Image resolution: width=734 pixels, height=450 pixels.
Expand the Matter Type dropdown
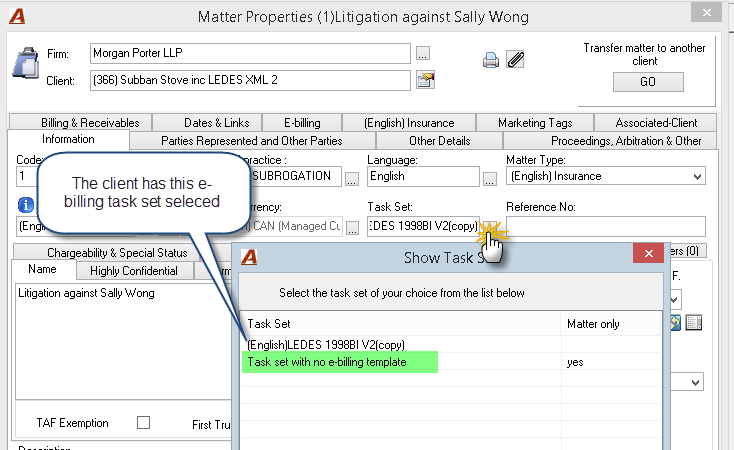[697, 177]
